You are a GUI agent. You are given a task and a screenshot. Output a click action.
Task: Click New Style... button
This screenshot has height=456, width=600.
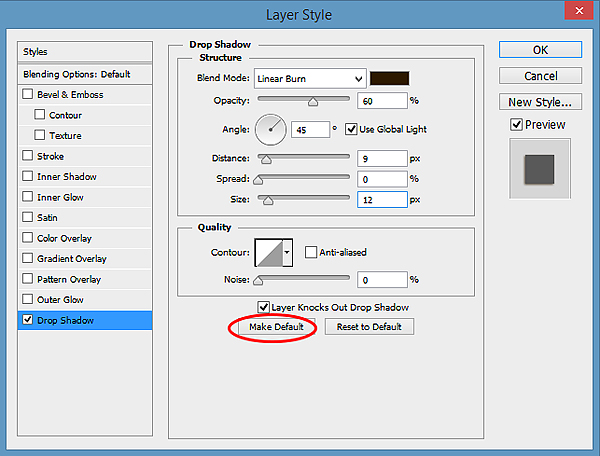pyautogui.click(x=540, y=101)
